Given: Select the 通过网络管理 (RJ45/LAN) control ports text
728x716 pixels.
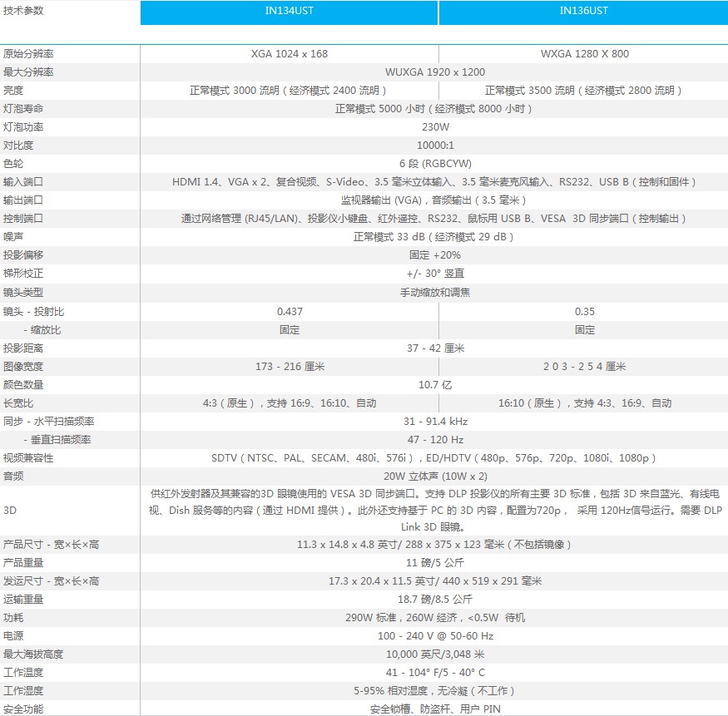Looking at the screenshot, I should coord(433,219).
